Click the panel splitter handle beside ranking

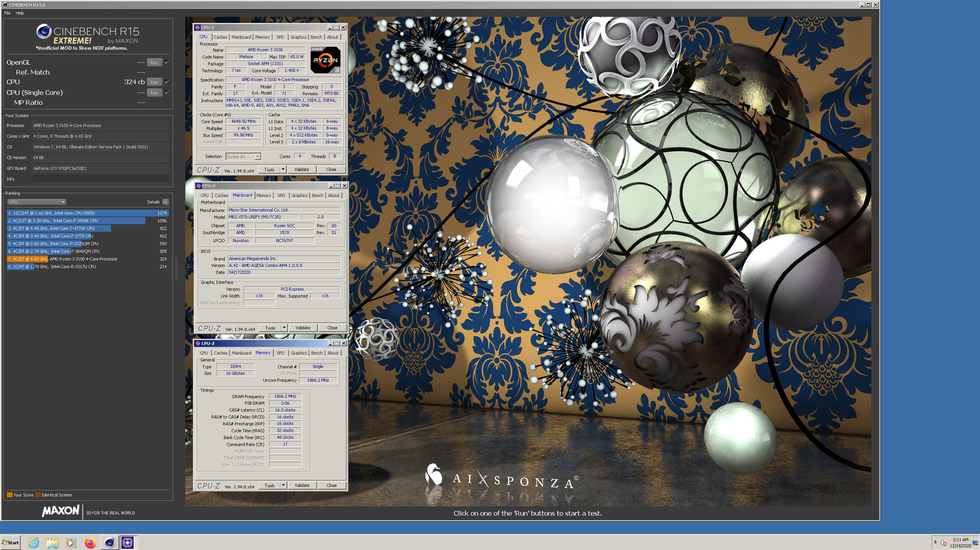coord(176,269)
